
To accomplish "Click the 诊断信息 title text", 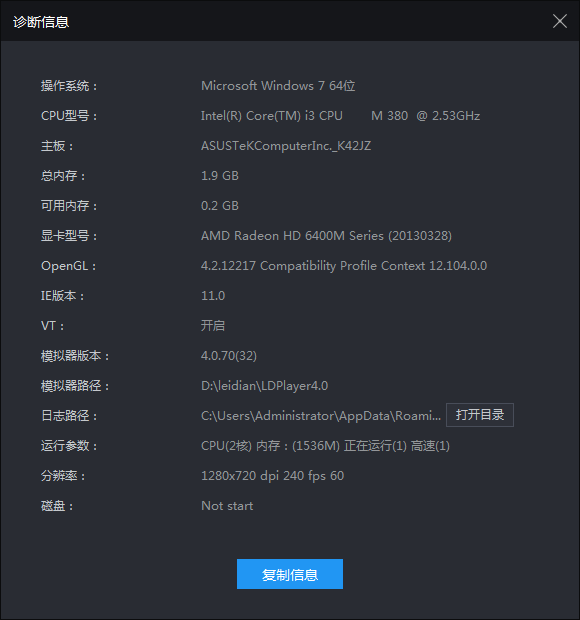I will coord(41,22).
